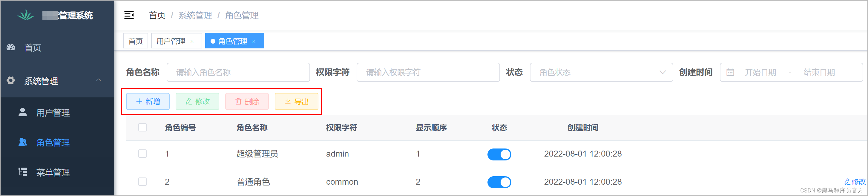Click the 请输入角色名称 input field
Screen dimensions: 868x196
coord(238,72)
